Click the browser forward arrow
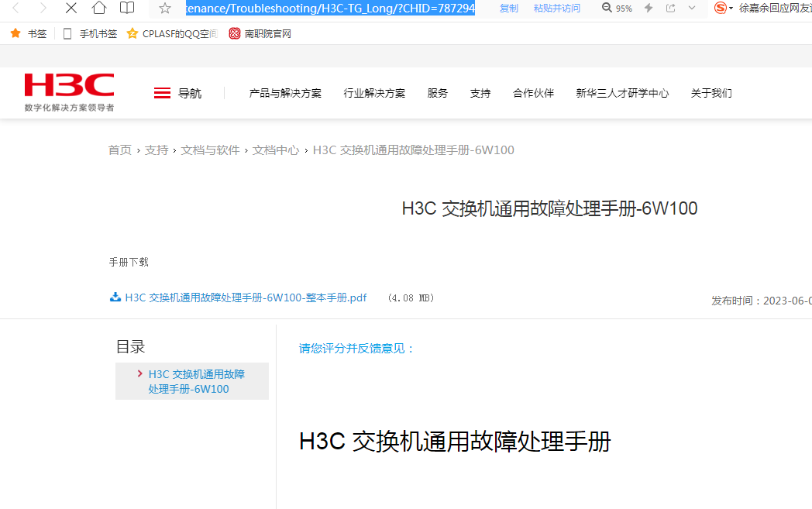This screenshot has height=509, width=812. coord(43,8)
